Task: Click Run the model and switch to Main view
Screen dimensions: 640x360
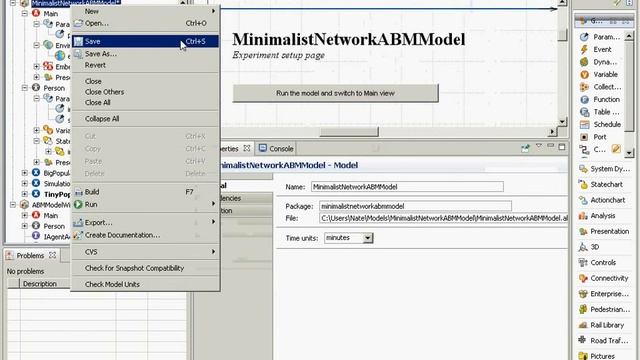Action: [336, 93]
